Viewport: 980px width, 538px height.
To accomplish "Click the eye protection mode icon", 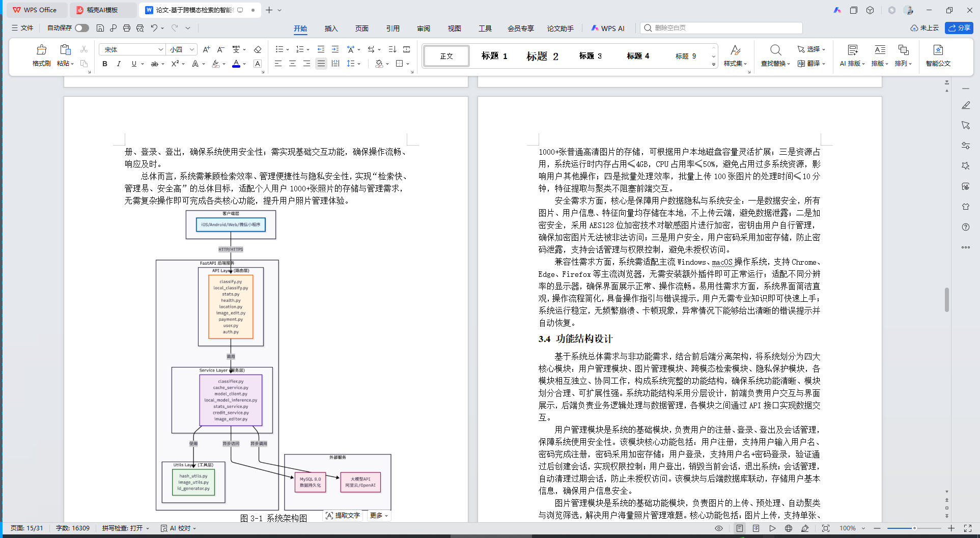I will [719, 528].
